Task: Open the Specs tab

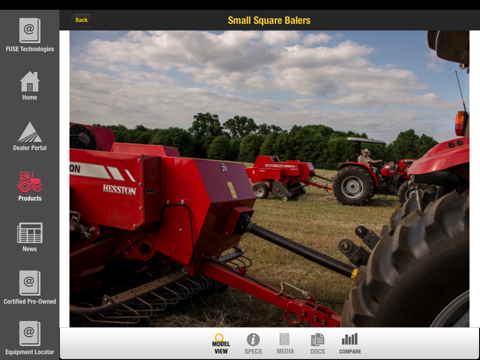Action: 253,344
